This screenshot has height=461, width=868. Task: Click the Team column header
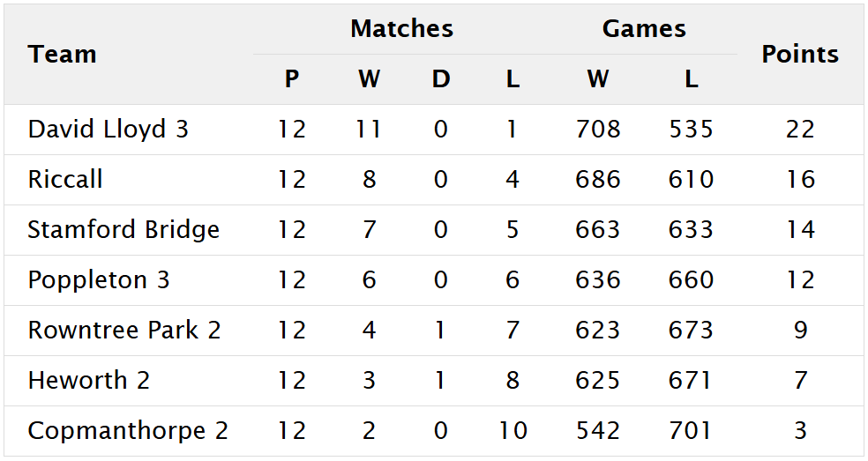point(62,54)
